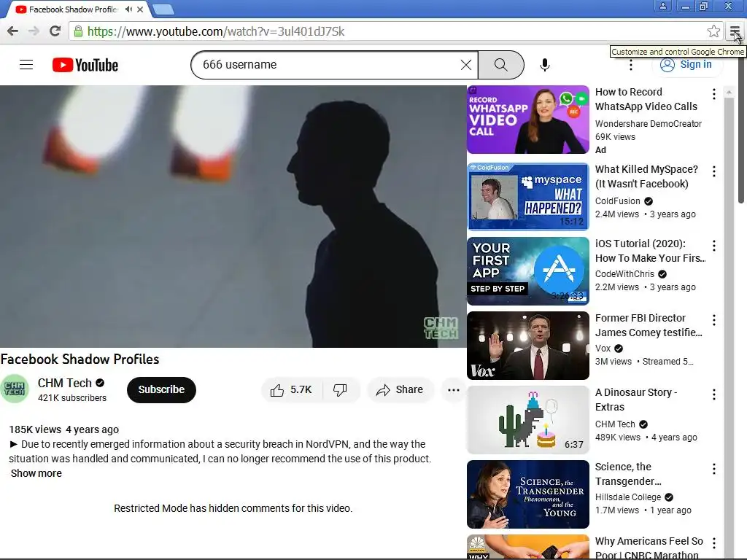Viewport: 747px width, 560px height.
Task: Bookmark this page with the star
Action: click(x=713, y=31)
